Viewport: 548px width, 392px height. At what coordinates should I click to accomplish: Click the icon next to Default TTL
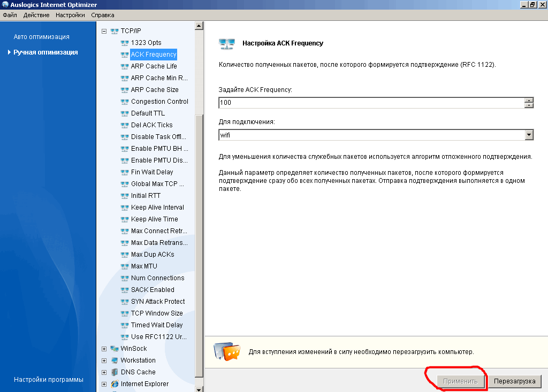(x=125, y=113)
